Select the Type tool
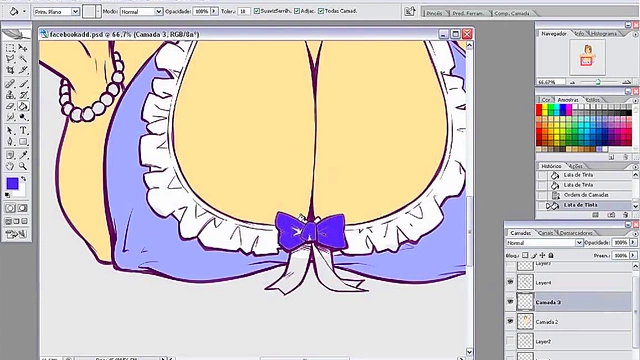 [23, 131]
